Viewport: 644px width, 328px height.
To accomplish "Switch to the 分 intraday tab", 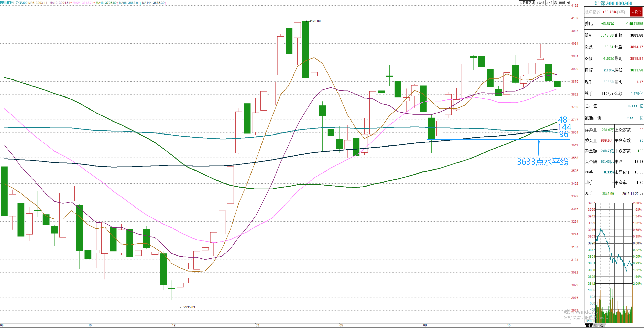I will 588,325.
